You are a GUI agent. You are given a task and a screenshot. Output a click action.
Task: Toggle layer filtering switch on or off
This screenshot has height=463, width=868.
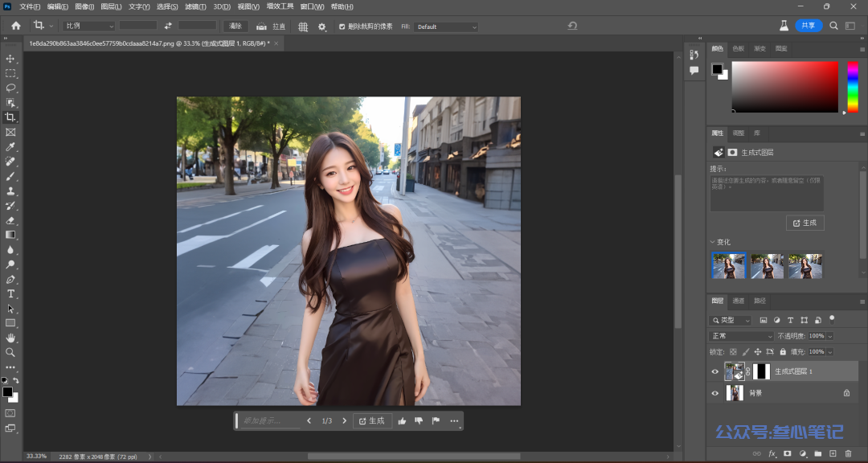point(832,320)
